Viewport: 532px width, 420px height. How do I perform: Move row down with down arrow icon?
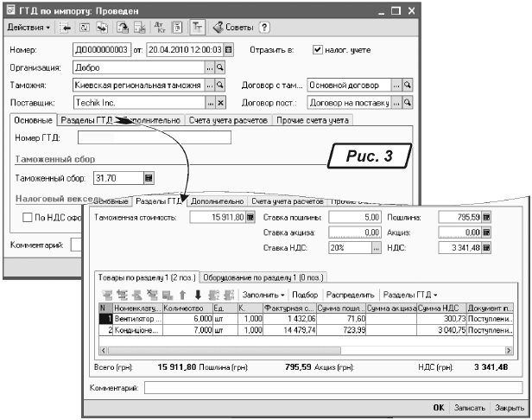point(197,295)
